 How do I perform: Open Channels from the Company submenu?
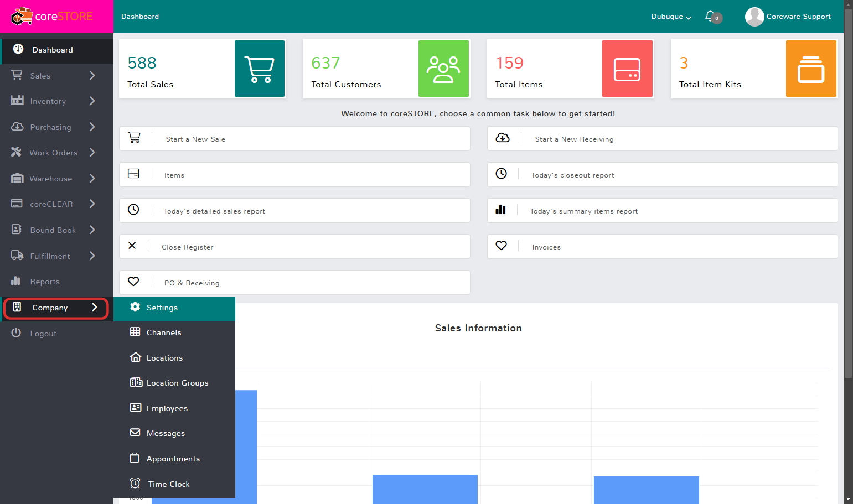pos(174,332)
